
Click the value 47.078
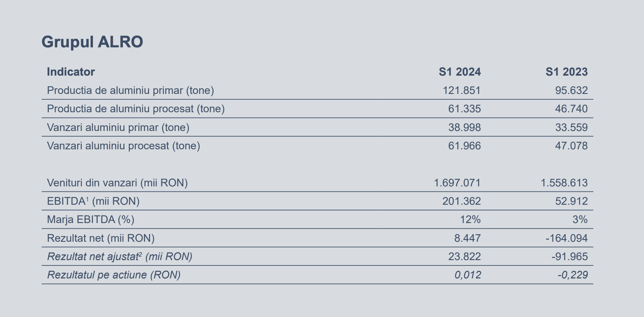pos(571,146)
